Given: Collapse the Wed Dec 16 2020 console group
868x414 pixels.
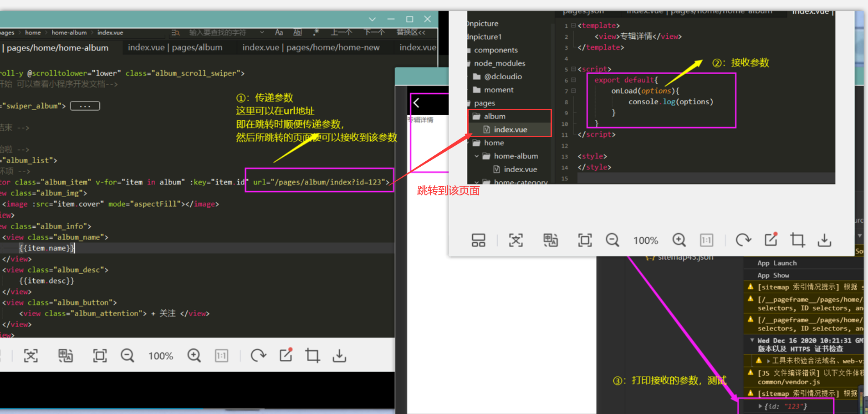Looking at the screenshot, I should (x=752, y=340).
